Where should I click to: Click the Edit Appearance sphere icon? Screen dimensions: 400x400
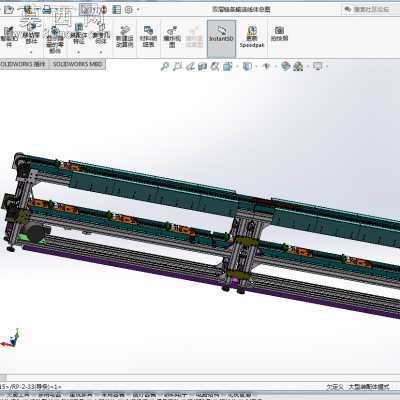coord(286,67)
